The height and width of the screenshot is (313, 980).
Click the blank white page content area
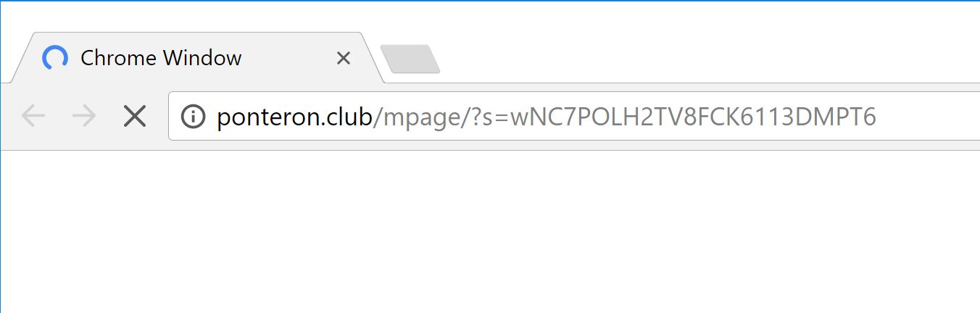490,232
